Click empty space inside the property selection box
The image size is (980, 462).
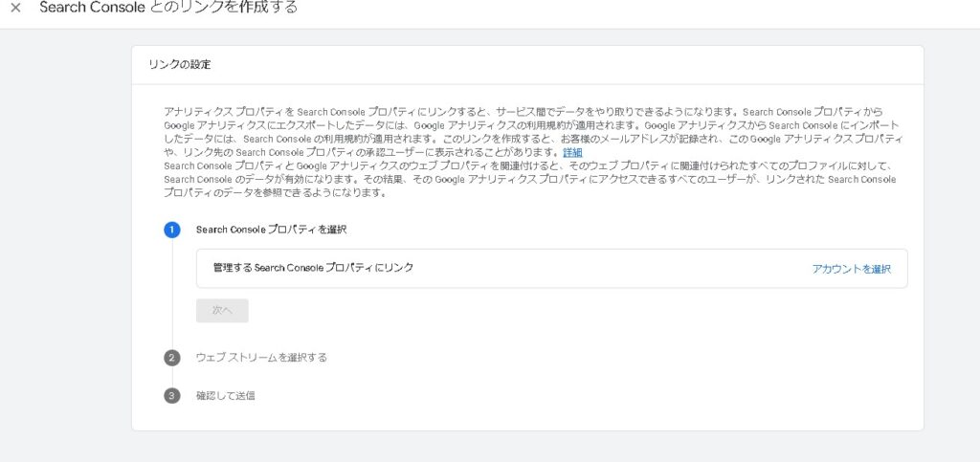(x=612, y=269)
